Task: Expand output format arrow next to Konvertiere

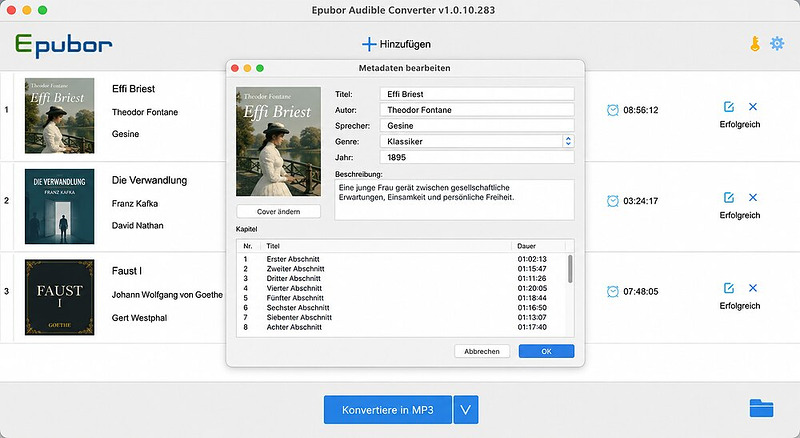Action: pyautogui.click(x=466, y=409)
